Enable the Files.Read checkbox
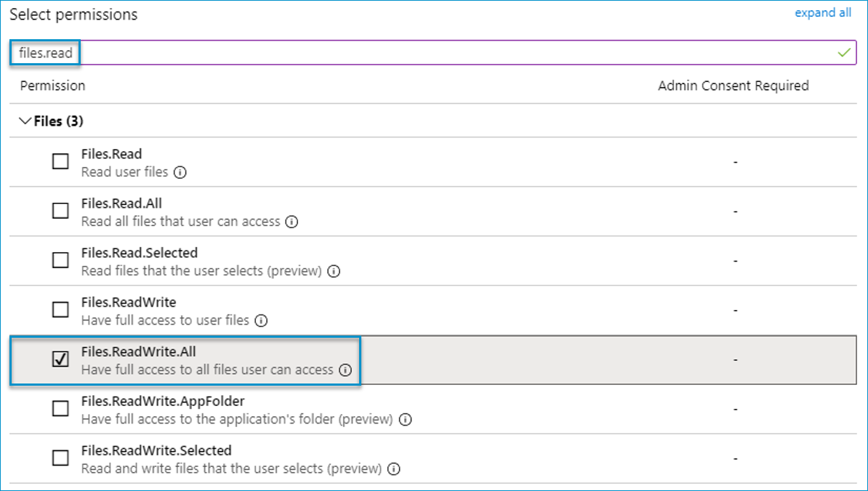 point(61,162)
